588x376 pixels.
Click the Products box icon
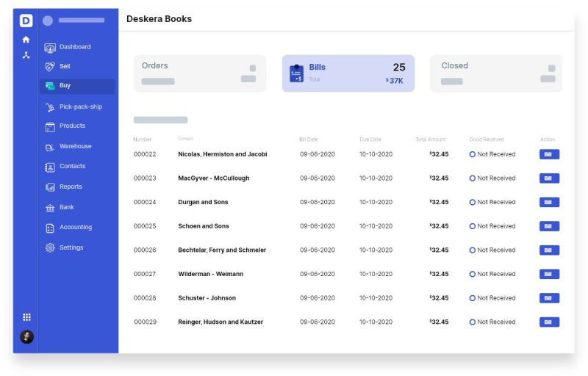pyautogui.click(x=50, y=126)
